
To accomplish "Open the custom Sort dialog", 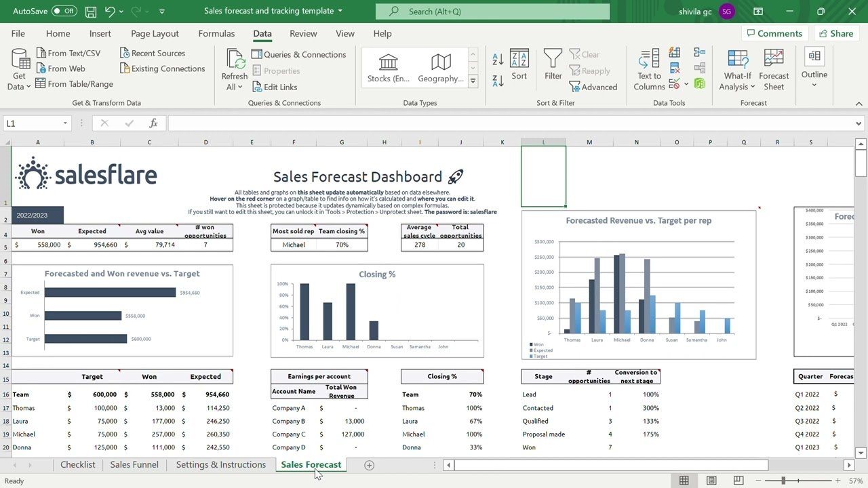I will 519,65.
